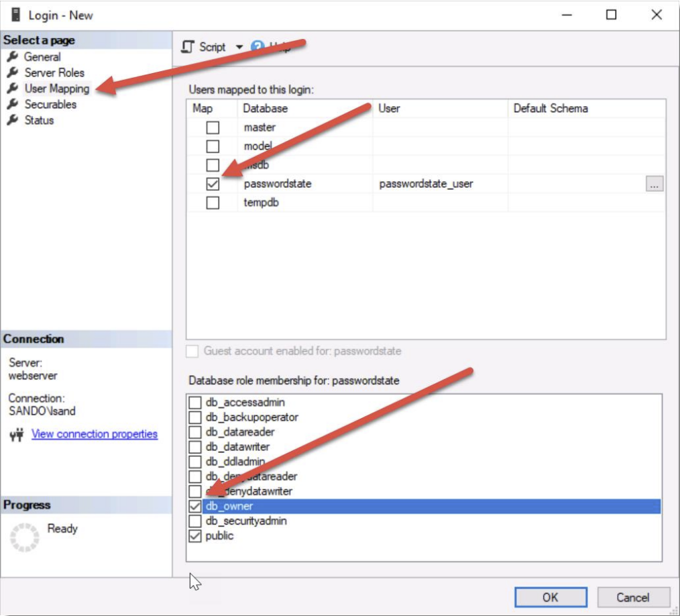Enable the db_denydatawriter role checkbox
This screenshot has width=680, height=616.
[195, 491]
